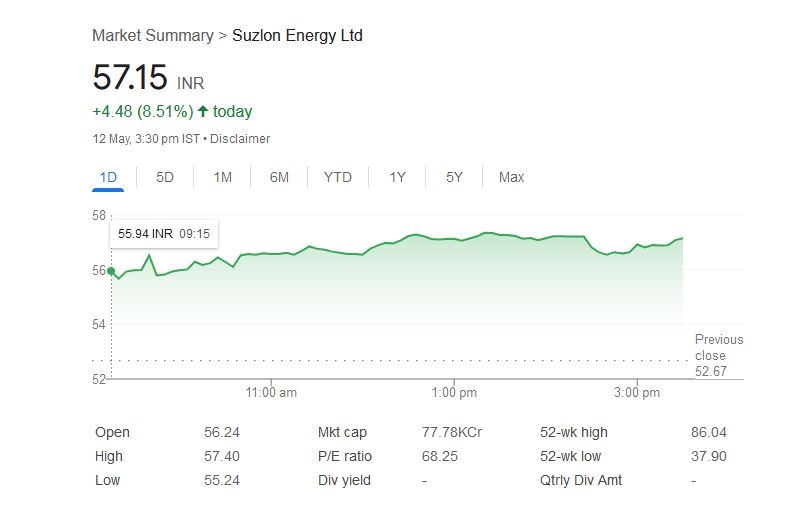This screenshot has width=792, height=511.
Task: Click the Suzlon Energy Ltd title
Action: pos(297,36)
